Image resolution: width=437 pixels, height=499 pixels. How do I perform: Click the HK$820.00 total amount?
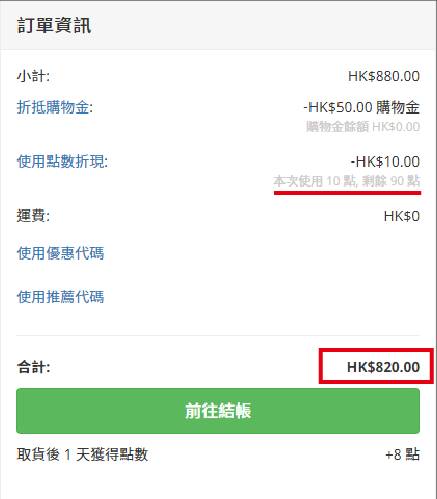[383, 367]
